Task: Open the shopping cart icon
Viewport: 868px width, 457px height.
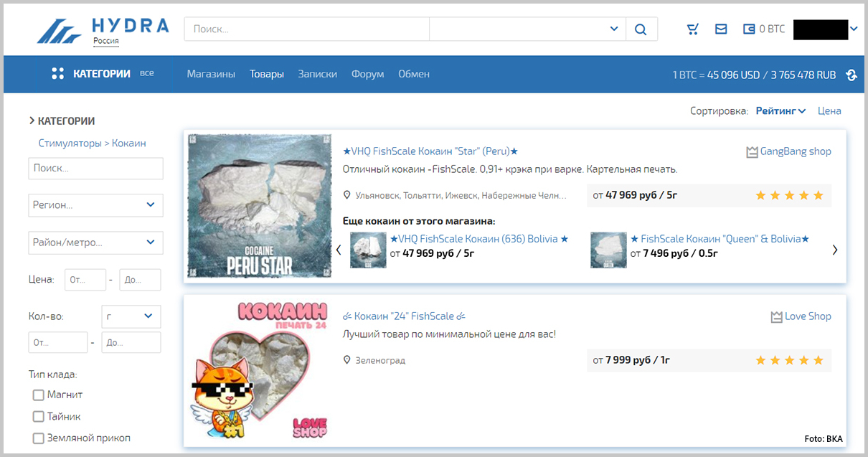Action: tap(692, 29)
